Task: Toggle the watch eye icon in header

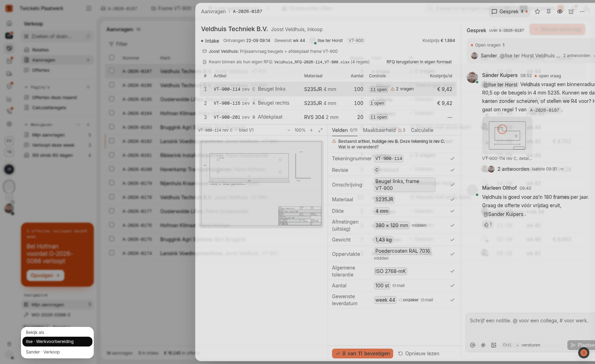Action: point(560,12)
